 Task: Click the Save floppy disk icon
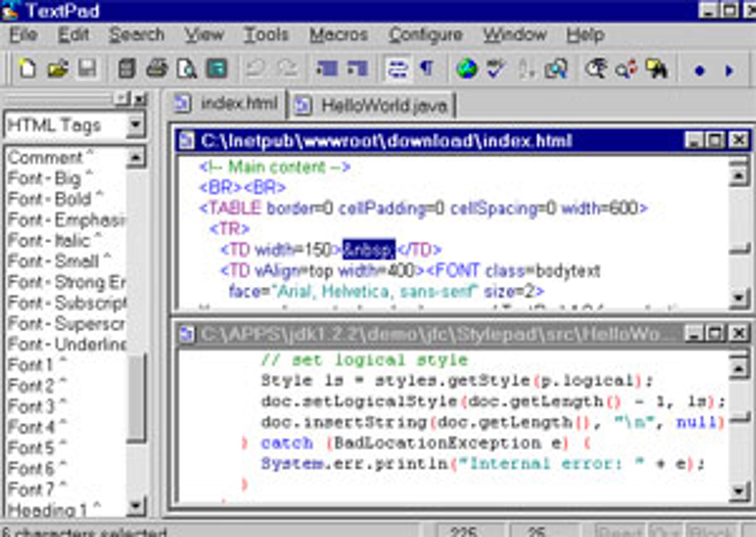[87, 69]
